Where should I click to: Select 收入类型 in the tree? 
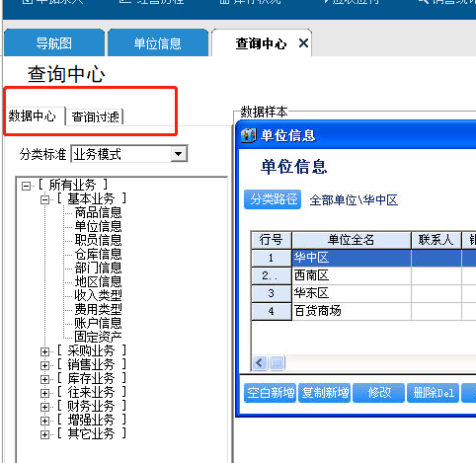(98, 295)
